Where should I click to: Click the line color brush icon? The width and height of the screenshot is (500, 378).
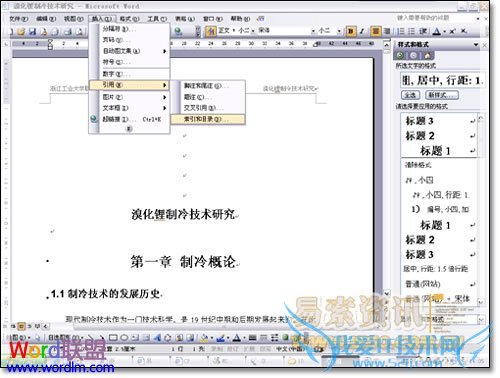[220, 338]
